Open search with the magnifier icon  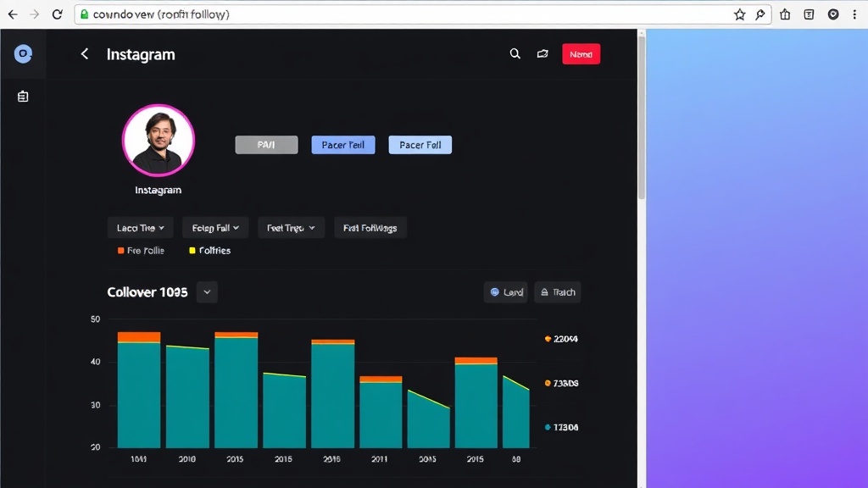point(515,54)
